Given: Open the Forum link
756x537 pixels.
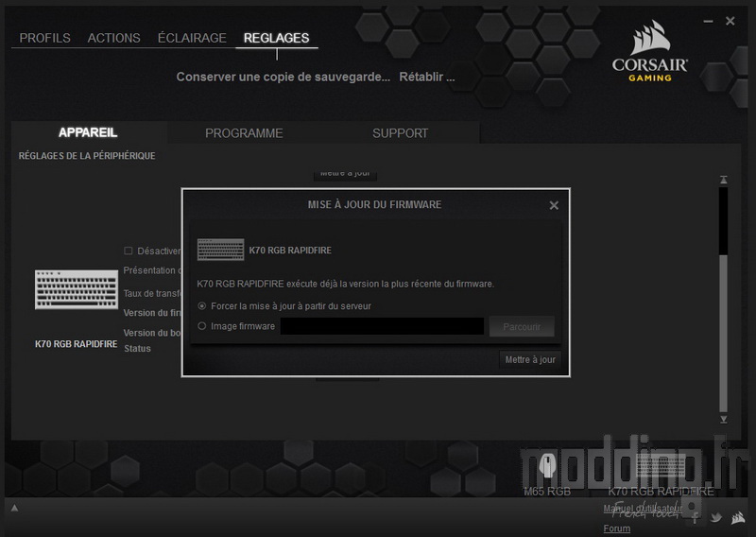Looking at the screenshot, I should pos(617,528).
